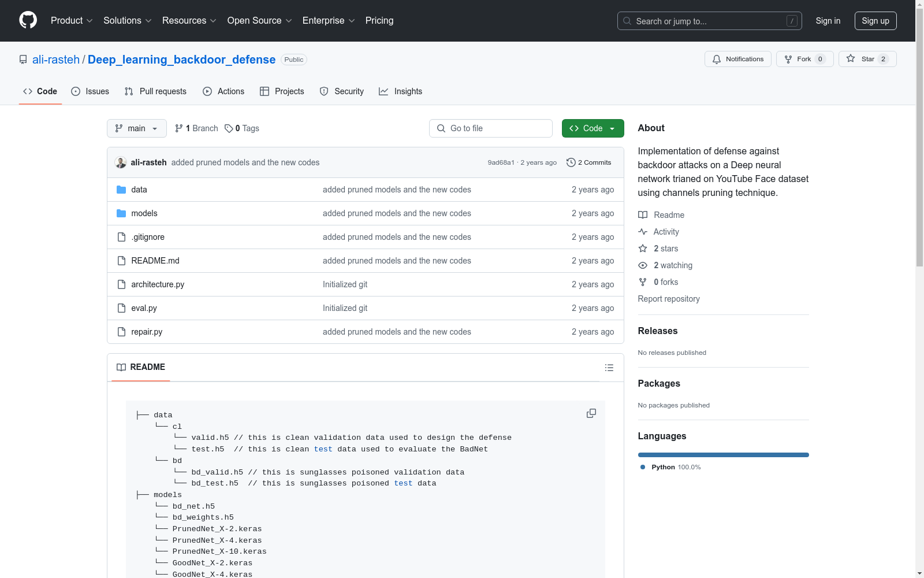Click the commit history clock icon
The height and width of the screenshot is (578, 924).
point(571,162)
